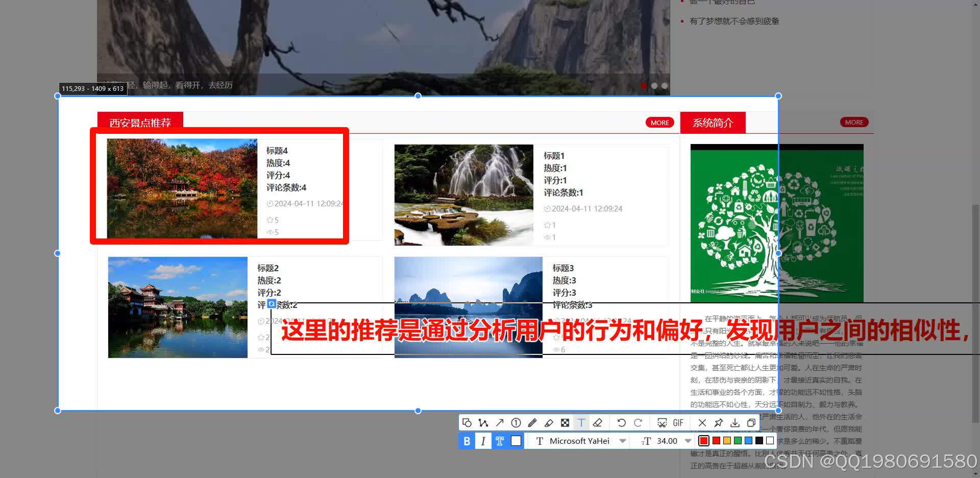Select the highlighter marker tool
This screenshot has height=478, width=980.
[549, 422]
